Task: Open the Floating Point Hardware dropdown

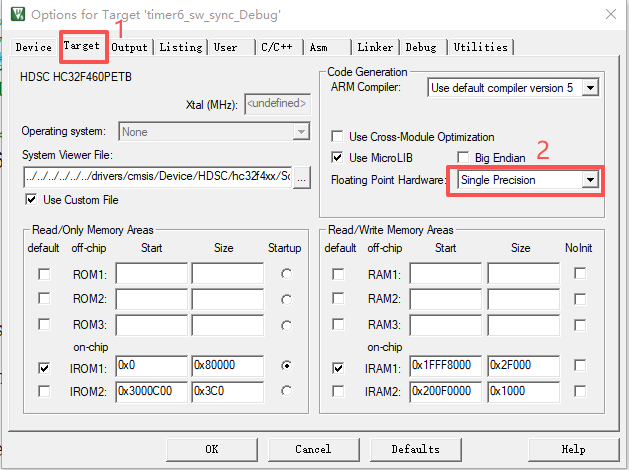Action: [x=590, y=180]
